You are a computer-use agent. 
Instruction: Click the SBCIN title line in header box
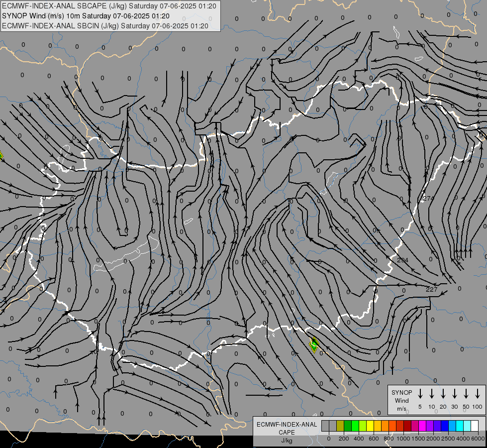pyautogui.click(x=105, y=26)
